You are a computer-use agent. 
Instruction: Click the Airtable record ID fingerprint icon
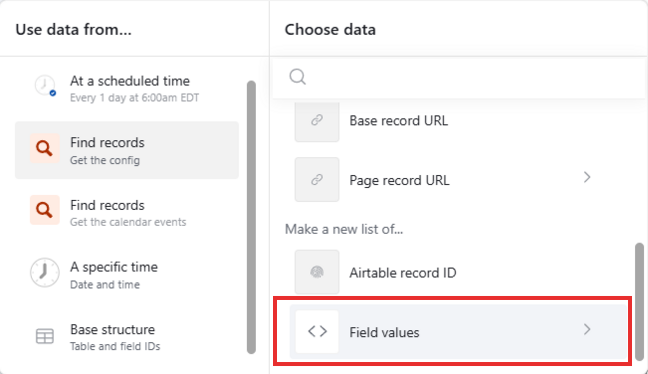317,272
